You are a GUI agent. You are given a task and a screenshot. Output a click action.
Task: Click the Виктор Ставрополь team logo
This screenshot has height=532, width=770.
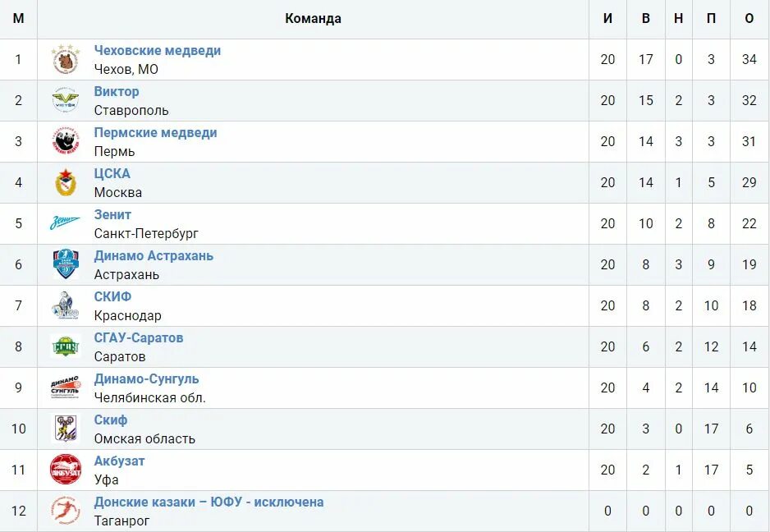66,100
